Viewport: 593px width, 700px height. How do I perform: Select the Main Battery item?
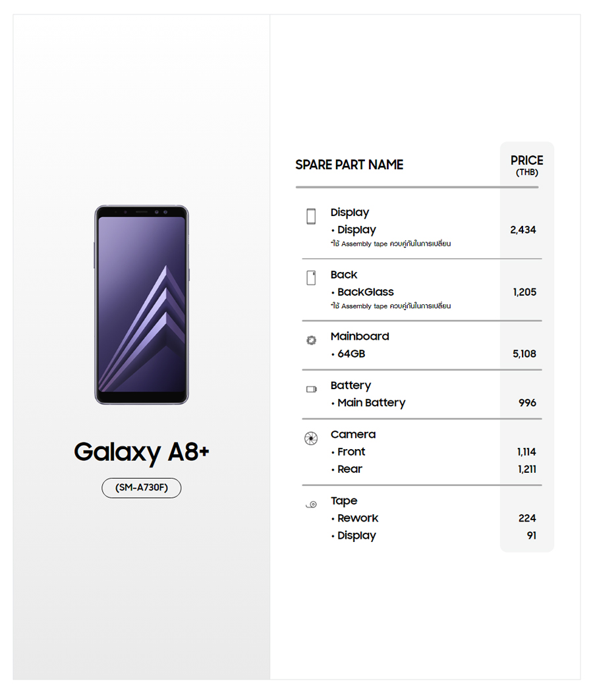(x=371, y=403)
